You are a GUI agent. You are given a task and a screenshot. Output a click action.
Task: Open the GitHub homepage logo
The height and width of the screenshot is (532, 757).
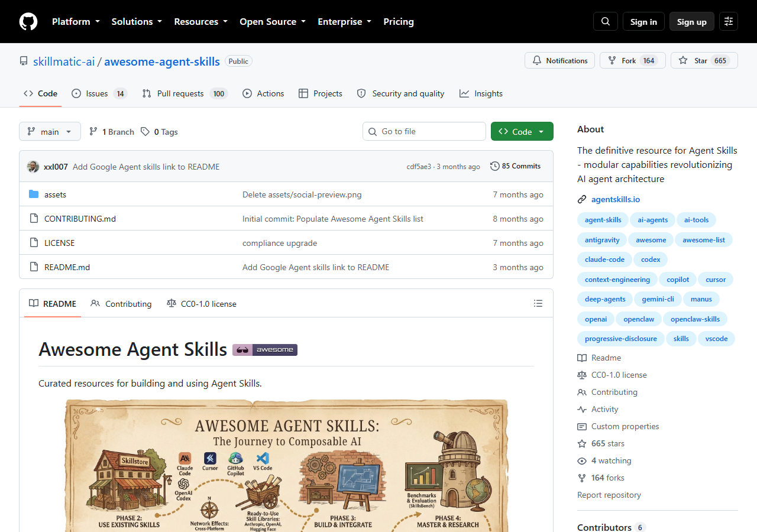[28, 21]
